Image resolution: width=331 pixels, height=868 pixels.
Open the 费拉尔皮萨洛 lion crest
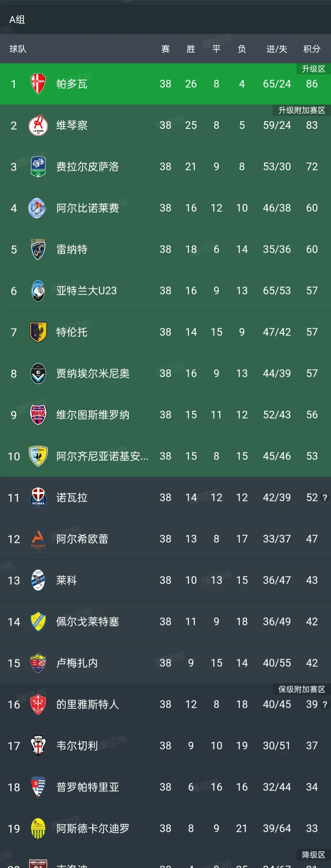pos(38,166)
